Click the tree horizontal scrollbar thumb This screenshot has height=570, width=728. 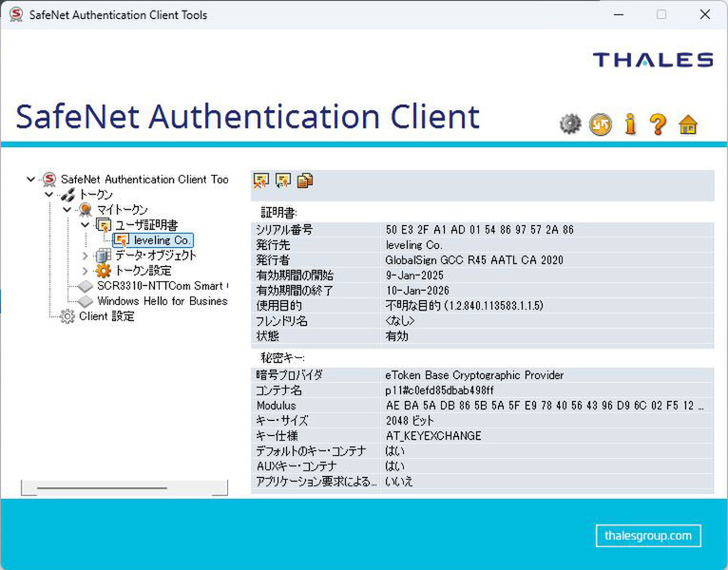[102, 488]
